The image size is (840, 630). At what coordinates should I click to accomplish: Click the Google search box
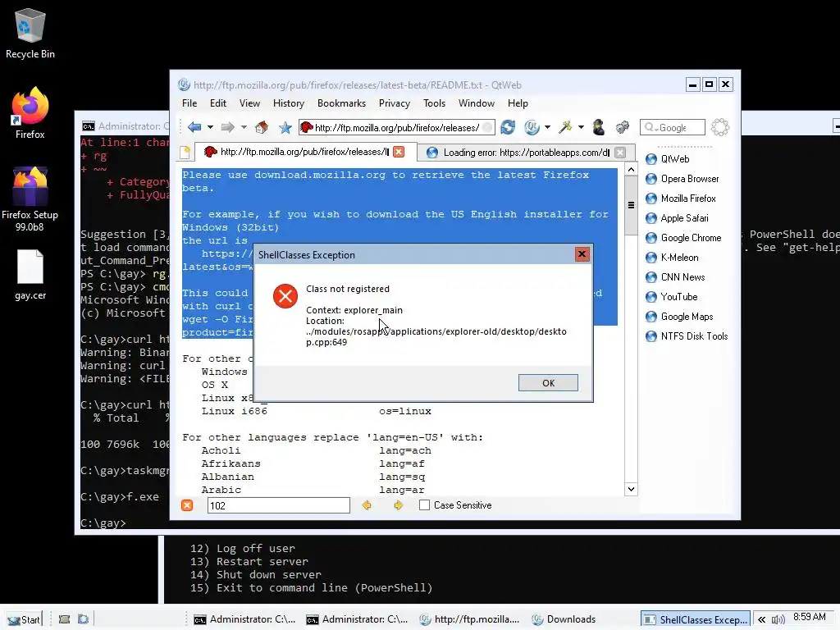click(x=673, y=127)
